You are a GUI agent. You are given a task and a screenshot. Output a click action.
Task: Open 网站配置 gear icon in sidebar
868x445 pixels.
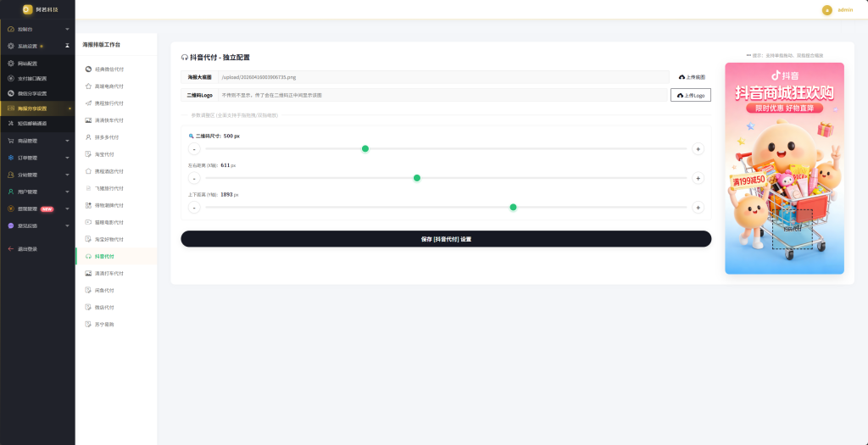pos(11,64)
